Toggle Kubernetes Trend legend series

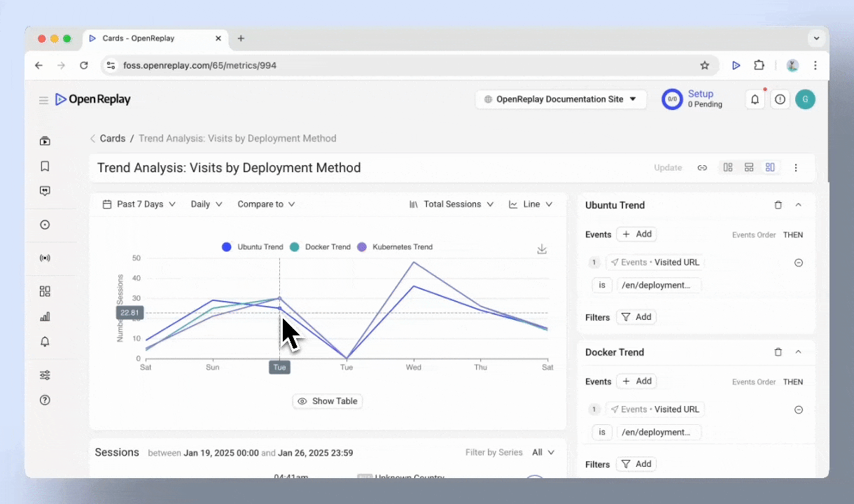pos(395,247)
